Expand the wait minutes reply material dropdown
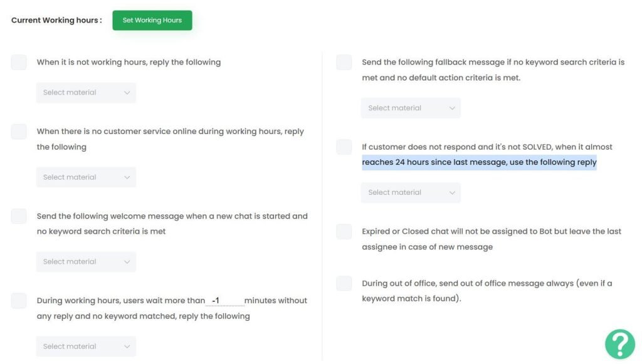 [x=86, y=346]
